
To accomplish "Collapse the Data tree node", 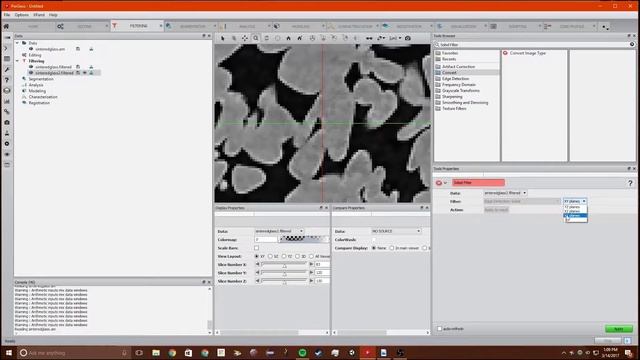I will pos(17,43).
